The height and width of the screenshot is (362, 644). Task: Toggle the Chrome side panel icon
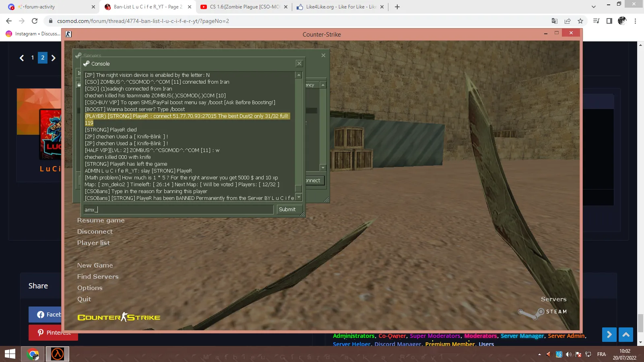point(609,21)
